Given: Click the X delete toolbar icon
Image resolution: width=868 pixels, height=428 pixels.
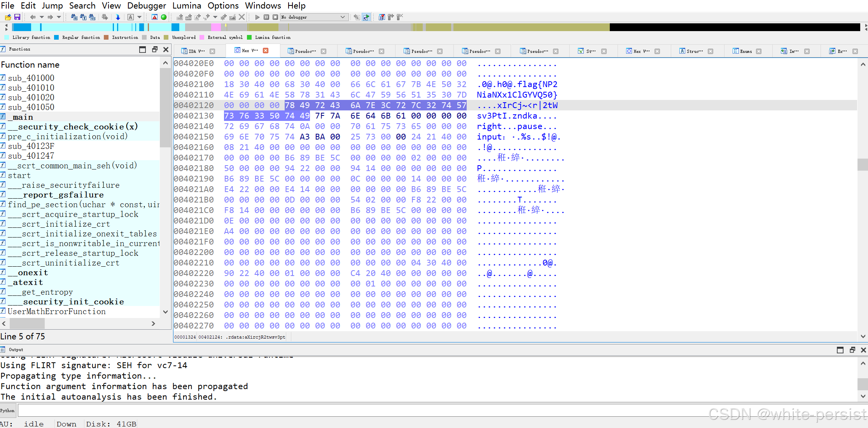Looking at the screenshot, I should (x=242, y=17).
